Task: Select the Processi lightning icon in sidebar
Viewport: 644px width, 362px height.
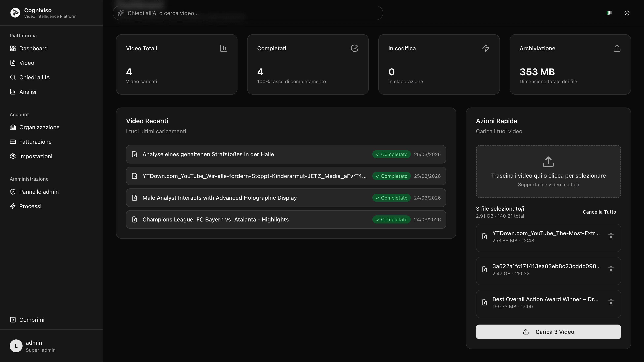Action: click(13, 206)
